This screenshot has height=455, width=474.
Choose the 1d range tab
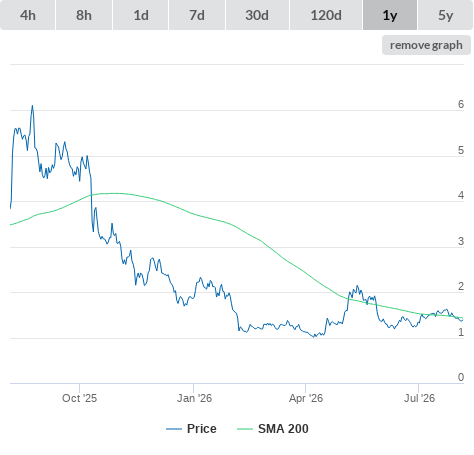pyautogui.click(x=141, y=15)
